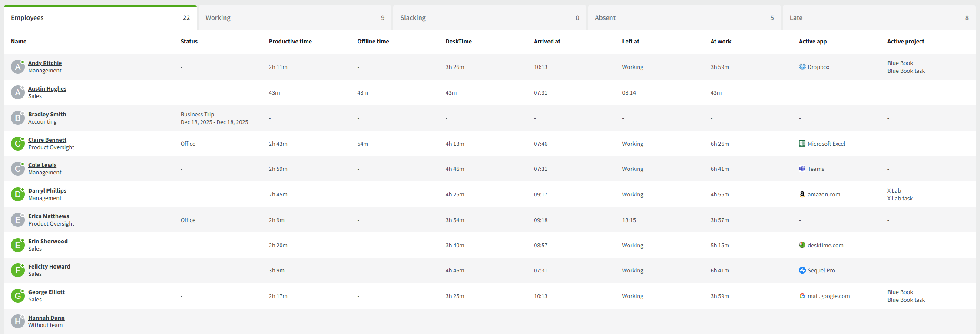
Task: Click the Sequel Pro app icon
Action: pos(802,270)
